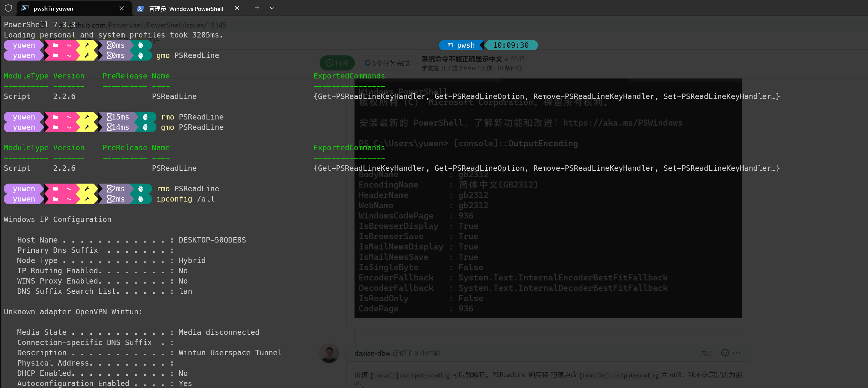Open the tab list dropdown chevron
The width and height of the screenshot is (868, 388).
point(272,8)
